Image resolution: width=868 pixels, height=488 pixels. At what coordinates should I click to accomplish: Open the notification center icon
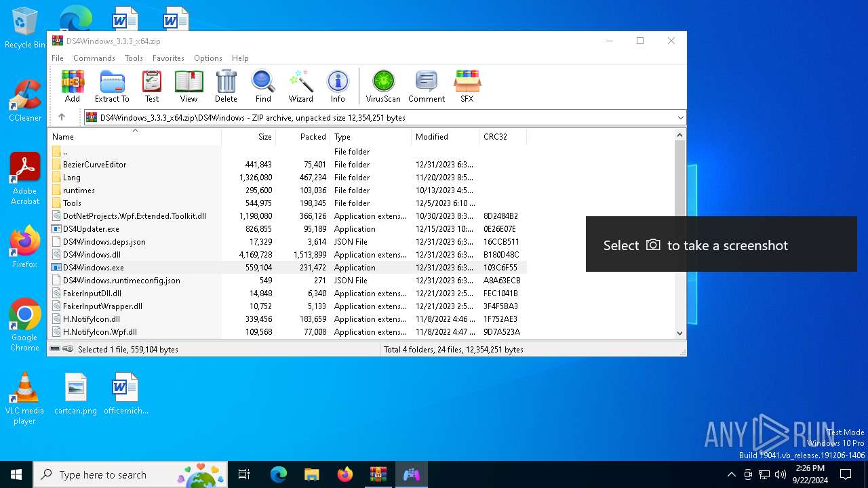[846, 474]
